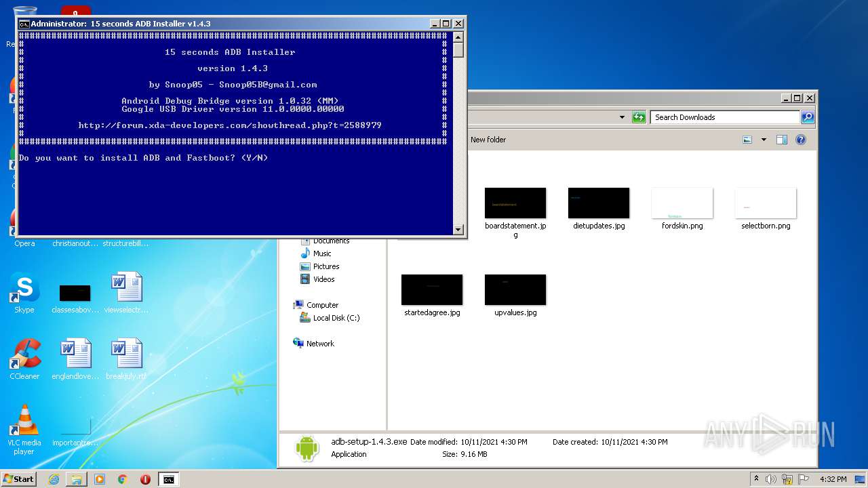Open Explorer help question mark icon

pos(801,140)
